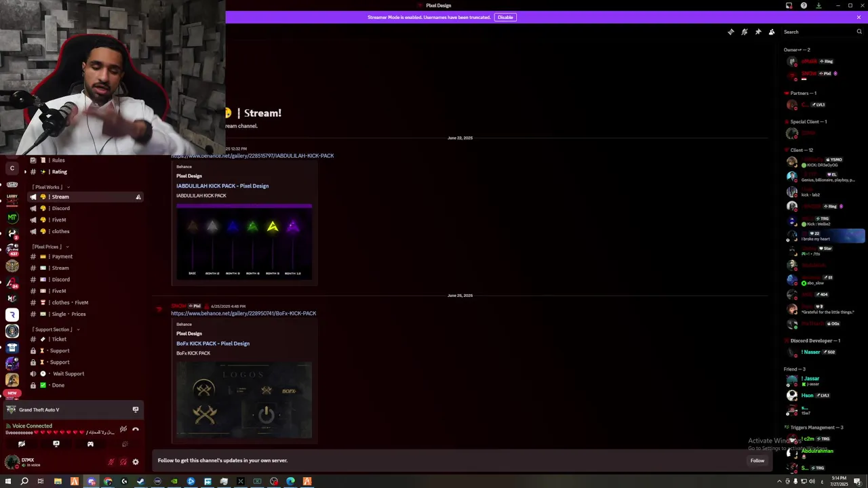The width and height of the screenshot is (868, 488).
Task: Open Windows taskbar search
Action: click(24, 481)
